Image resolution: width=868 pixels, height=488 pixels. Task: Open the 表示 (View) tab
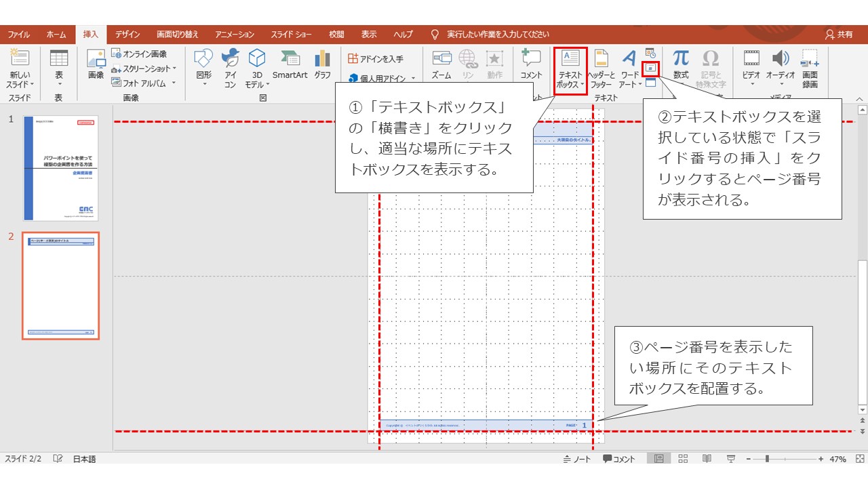369,35
